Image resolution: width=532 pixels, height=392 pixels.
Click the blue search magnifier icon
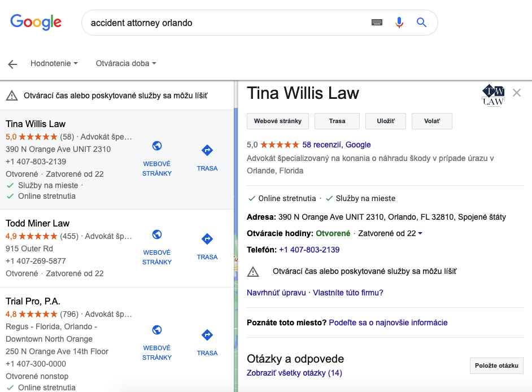pyautogui.click(x=421, y=23)
